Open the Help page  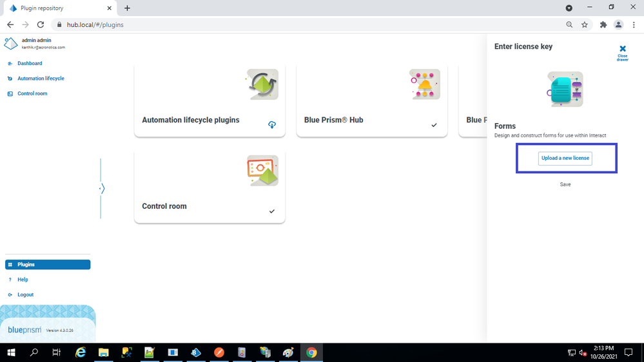(x=23, y=280)
